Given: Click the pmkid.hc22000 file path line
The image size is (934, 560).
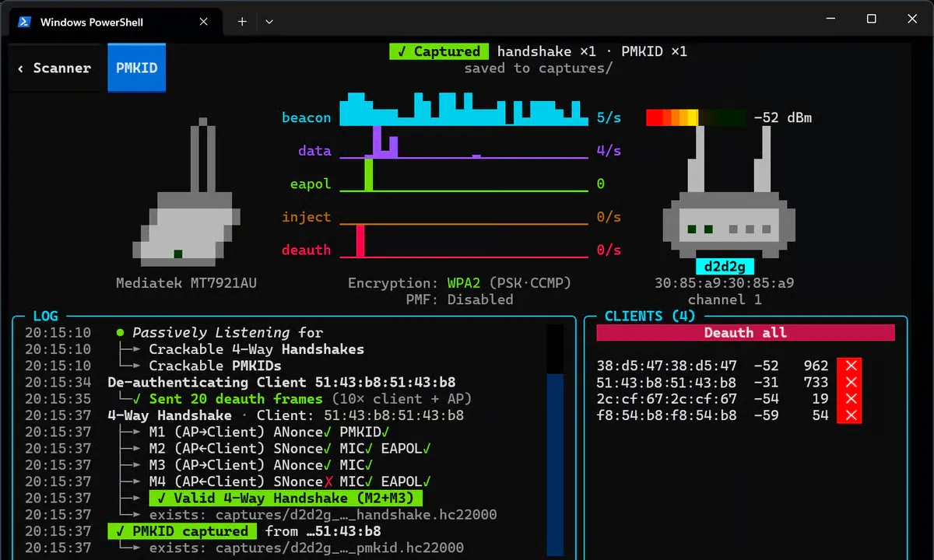Looking at the screenshot, I should 307,548.
